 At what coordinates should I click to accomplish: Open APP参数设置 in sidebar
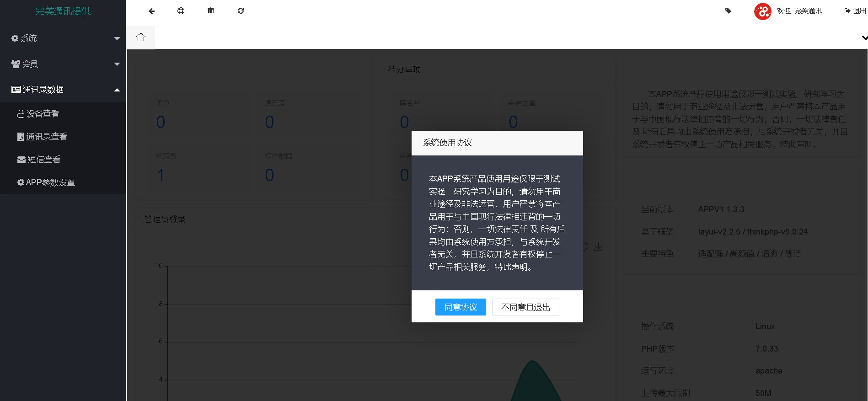[x=63, y=182]
